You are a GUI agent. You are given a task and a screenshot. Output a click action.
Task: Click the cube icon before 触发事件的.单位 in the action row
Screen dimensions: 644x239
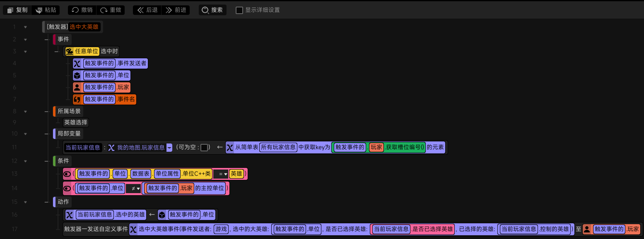point(162,215)
